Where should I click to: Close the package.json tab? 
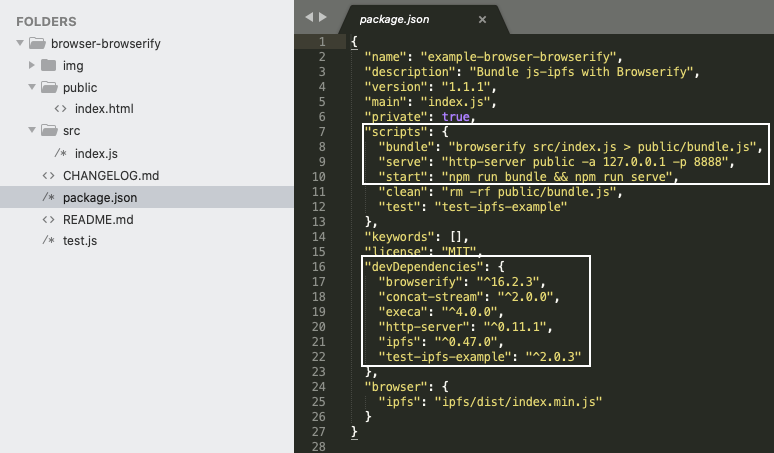(482, 19)
